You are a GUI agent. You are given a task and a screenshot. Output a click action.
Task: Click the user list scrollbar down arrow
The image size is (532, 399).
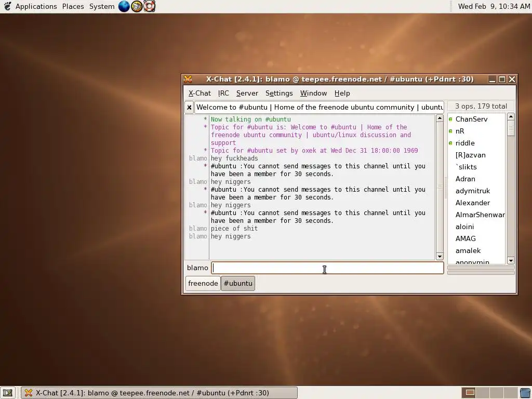coord(511,261)
